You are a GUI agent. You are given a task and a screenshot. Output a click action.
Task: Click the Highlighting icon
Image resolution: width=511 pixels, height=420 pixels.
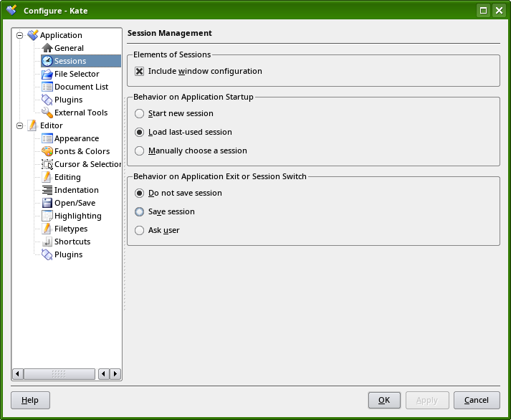click(x=47, y=216)
